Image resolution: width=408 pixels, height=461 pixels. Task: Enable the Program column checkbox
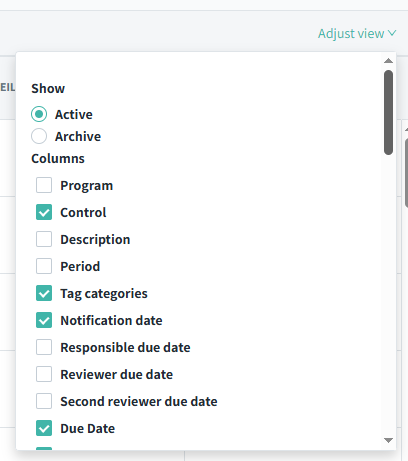(44, 185)
